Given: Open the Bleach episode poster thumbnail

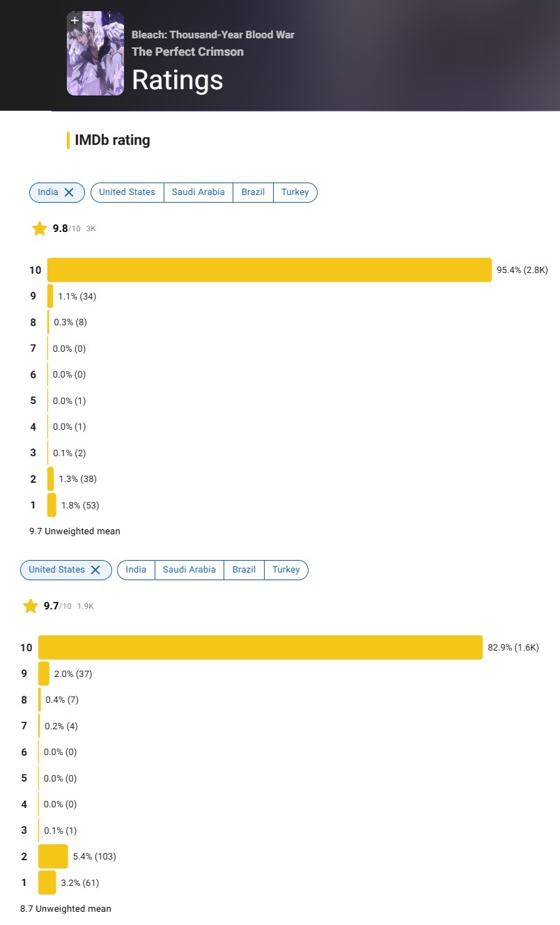Looking at the screenshot, I should [x=95, y=54].
